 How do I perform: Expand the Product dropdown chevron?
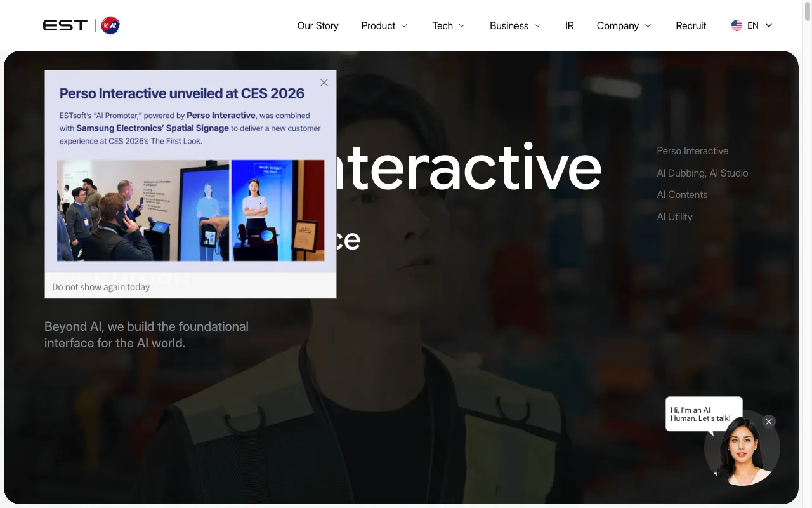[404, 25]
